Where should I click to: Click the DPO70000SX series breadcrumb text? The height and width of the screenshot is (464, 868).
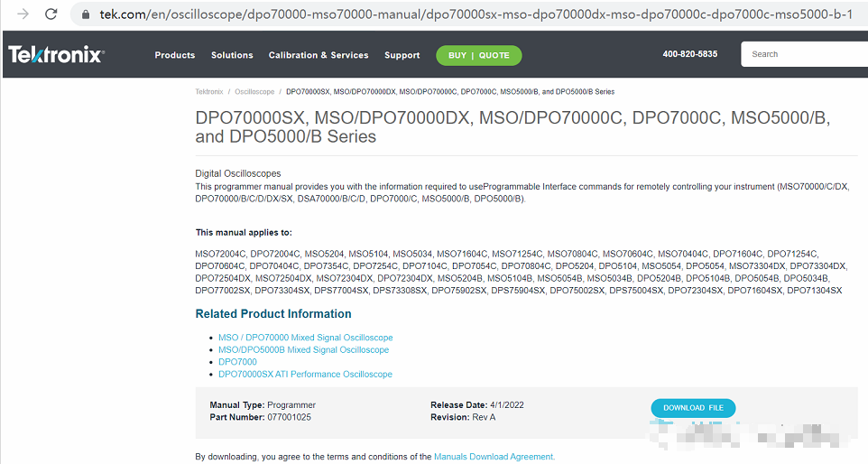450,92
